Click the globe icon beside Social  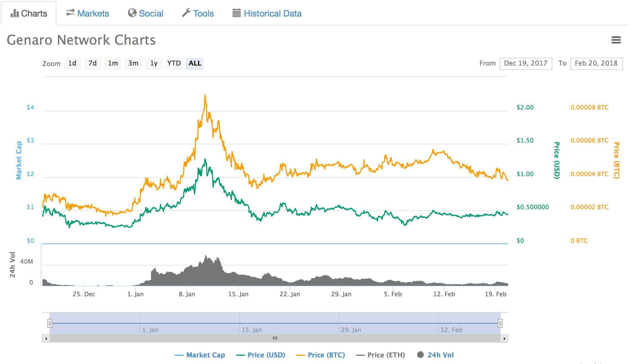tap(132, 13)
